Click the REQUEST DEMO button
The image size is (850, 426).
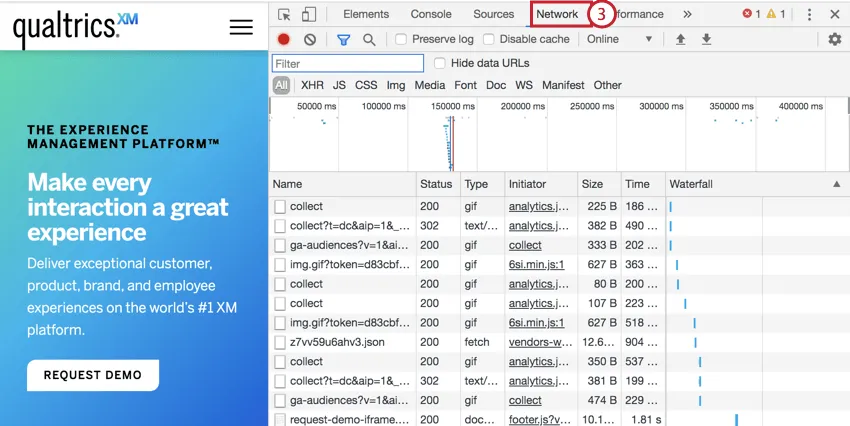click(x=93, y=375)
